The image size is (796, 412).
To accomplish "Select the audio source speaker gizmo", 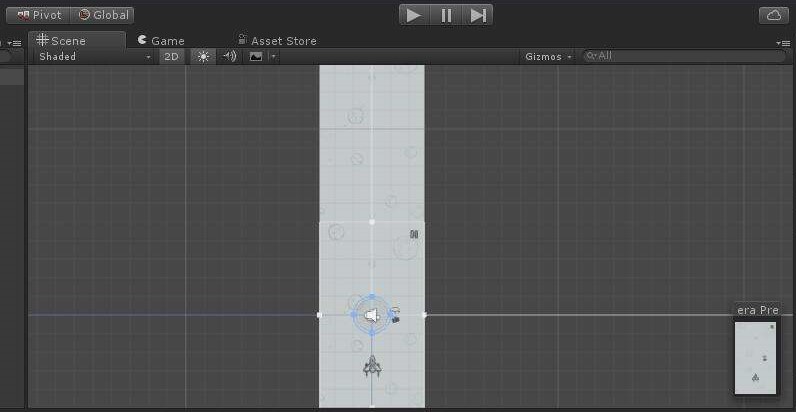I will point(371,315).
